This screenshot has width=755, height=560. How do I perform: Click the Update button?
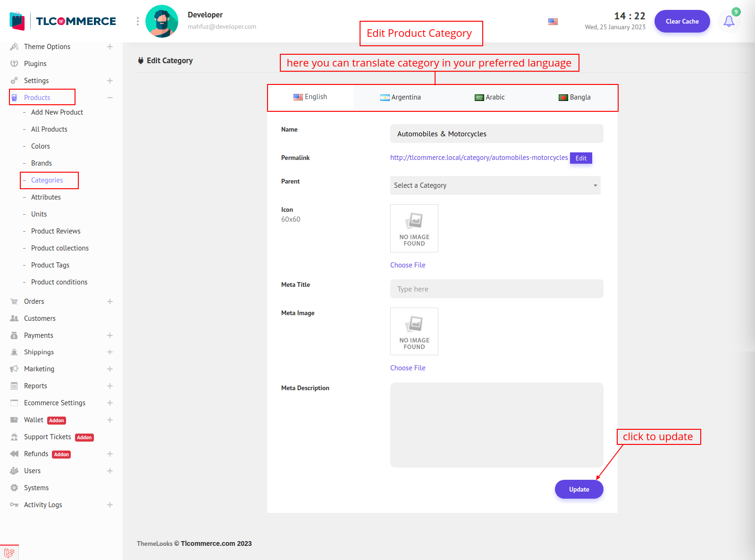click(579, 489)
